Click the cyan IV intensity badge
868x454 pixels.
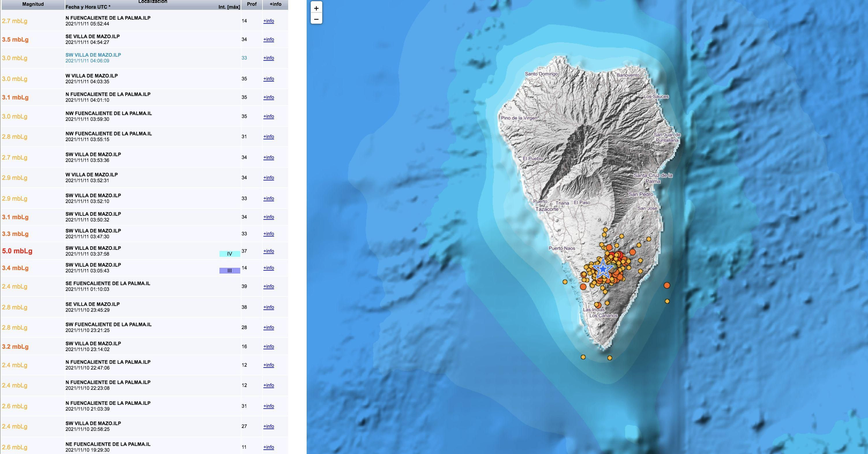click(x=229, y=253)
